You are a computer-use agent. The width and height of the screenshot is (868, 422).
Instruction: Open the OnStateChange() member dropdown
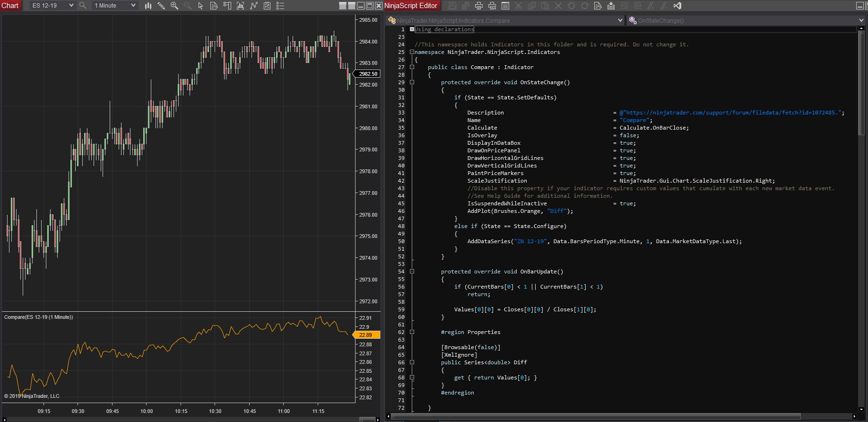tap(746, 20)
